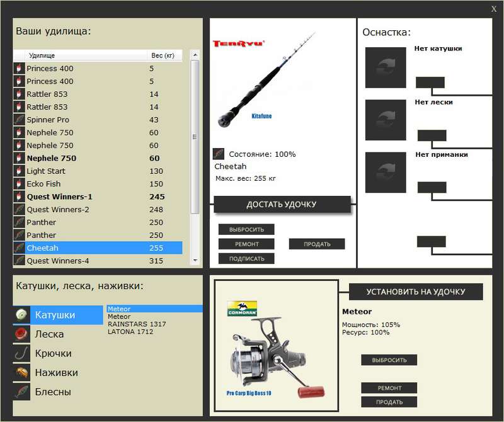The image size is (504, 422).
Task: Select the Quest Winners-4 rod
Action: click(x=98, y=261)
